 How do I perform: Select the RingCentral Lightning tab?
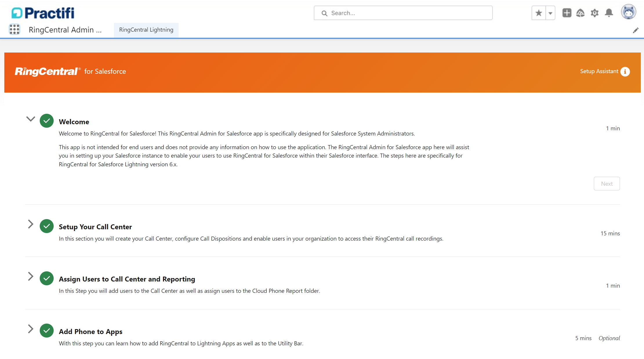tap(146, 30)
